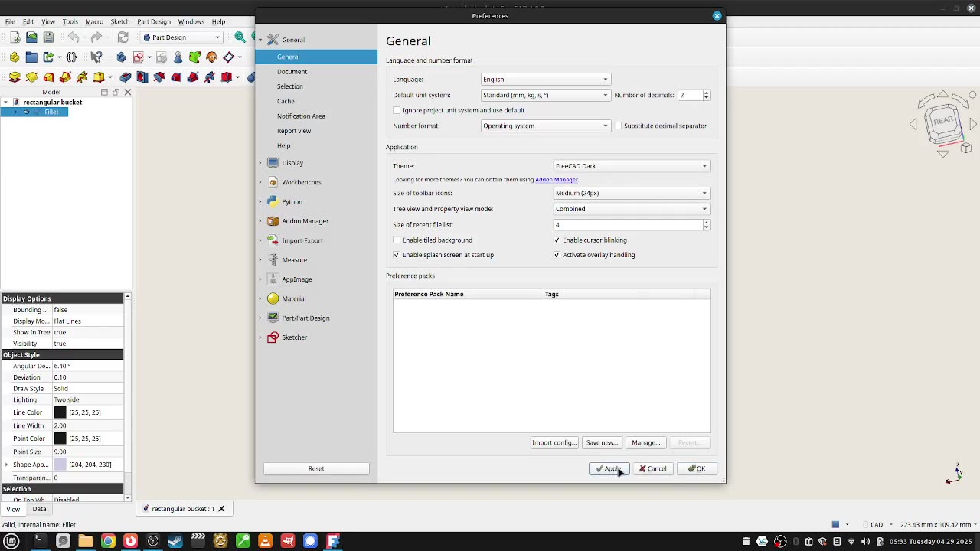Uncheck Activate overlay handling
Image resolution: width=980 pixels, height=551 pixels.
[x=557, y=255]
